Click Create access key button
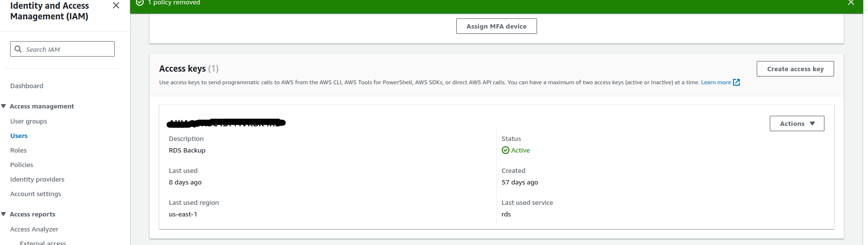868x245 pixels. coord(795,69)
